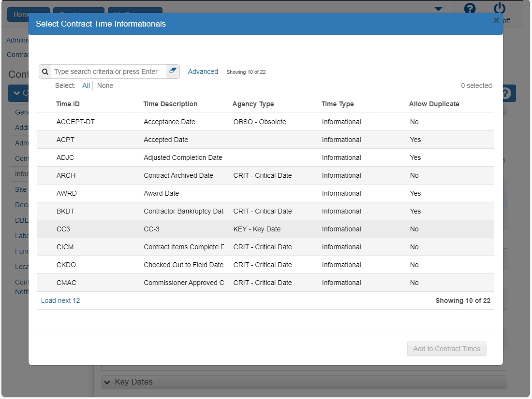Click the search magnifier icon

click(45, 71)
